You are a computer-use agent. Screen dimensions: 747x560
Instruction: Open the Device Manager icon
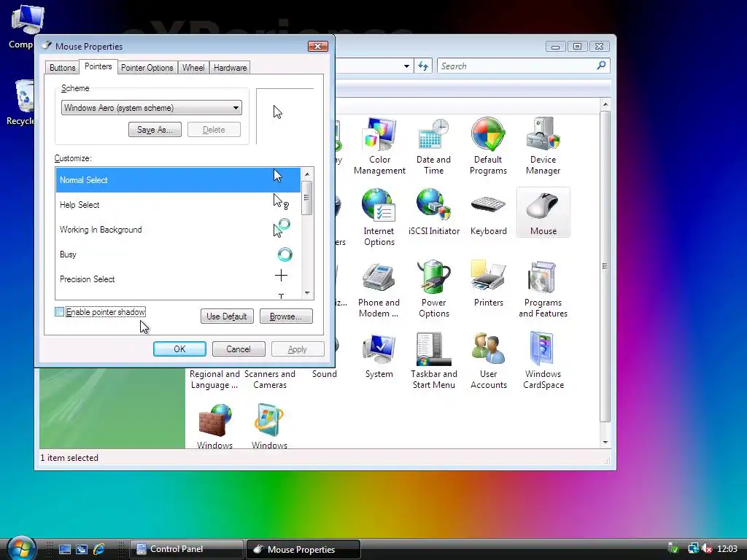(543, 146)
